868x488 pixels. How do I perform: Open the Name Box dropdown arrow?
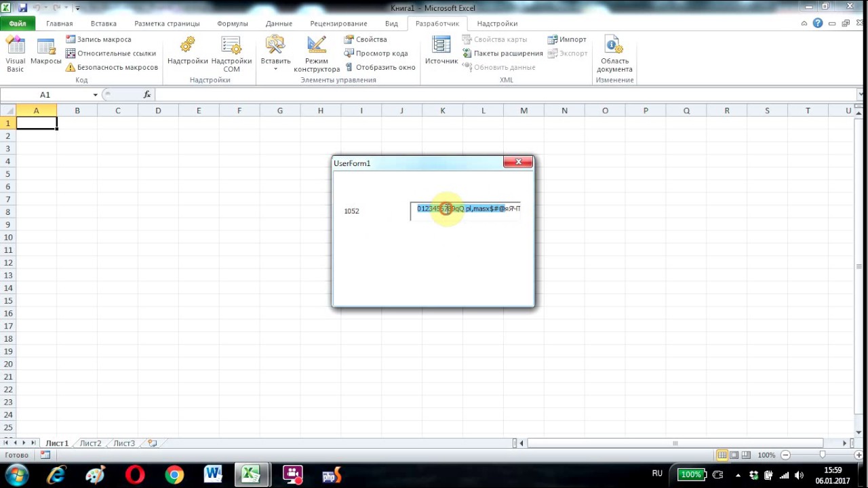point(95,95)
